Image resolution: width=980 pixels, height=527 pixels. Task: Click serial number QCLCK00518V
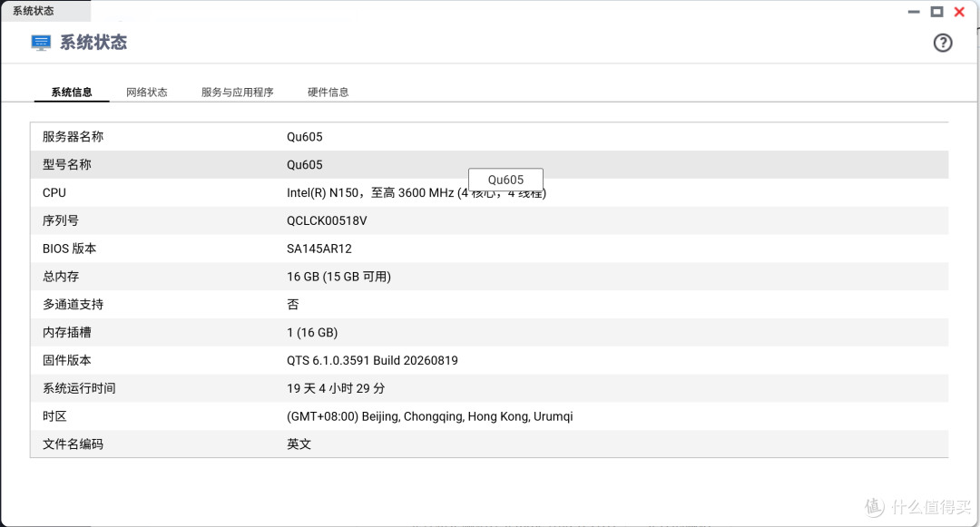click(327, 221)
